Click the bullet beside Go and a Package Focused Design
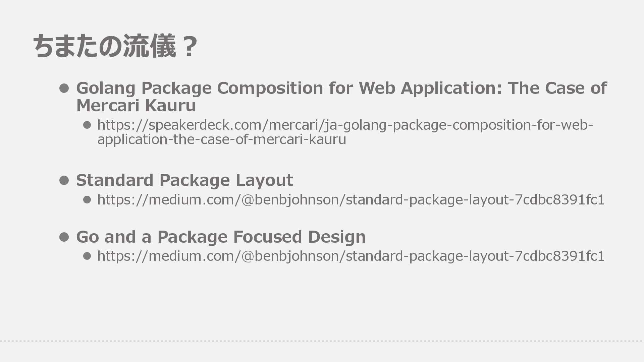The width and height of the screenshot is (644, 362). point(64,237)
